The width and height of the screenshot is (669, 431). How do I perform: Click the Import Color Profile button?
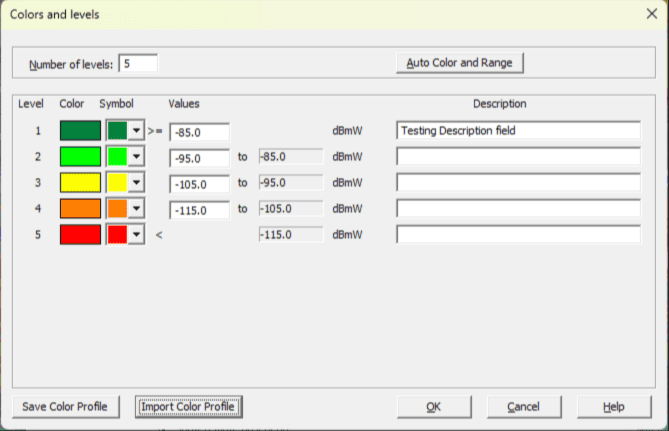188,407
